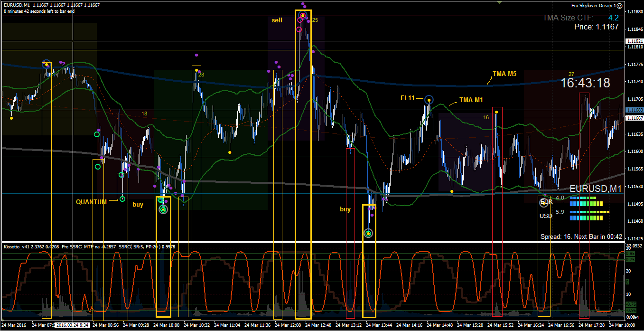Click signal number 28 on chart
Viewport: 644px width, 331px height.
point(201,75)
